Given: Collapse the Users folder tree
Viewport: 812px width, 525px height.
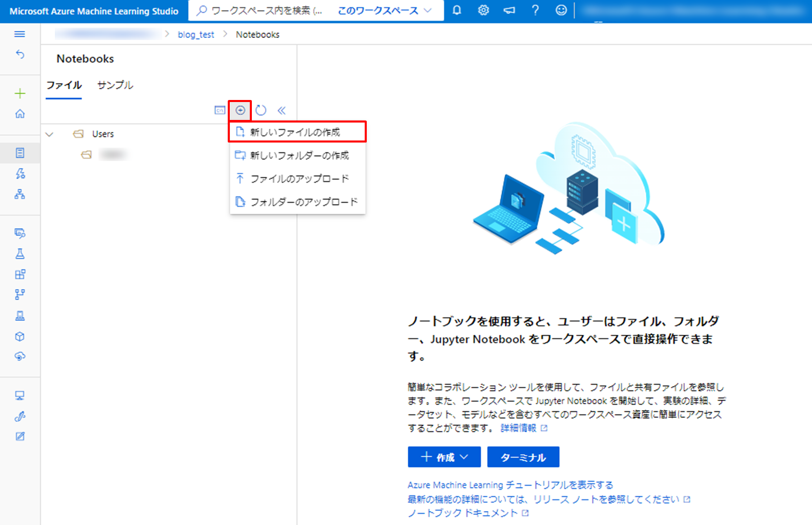Looking at the screenshot, I should (x=49, y=134).
